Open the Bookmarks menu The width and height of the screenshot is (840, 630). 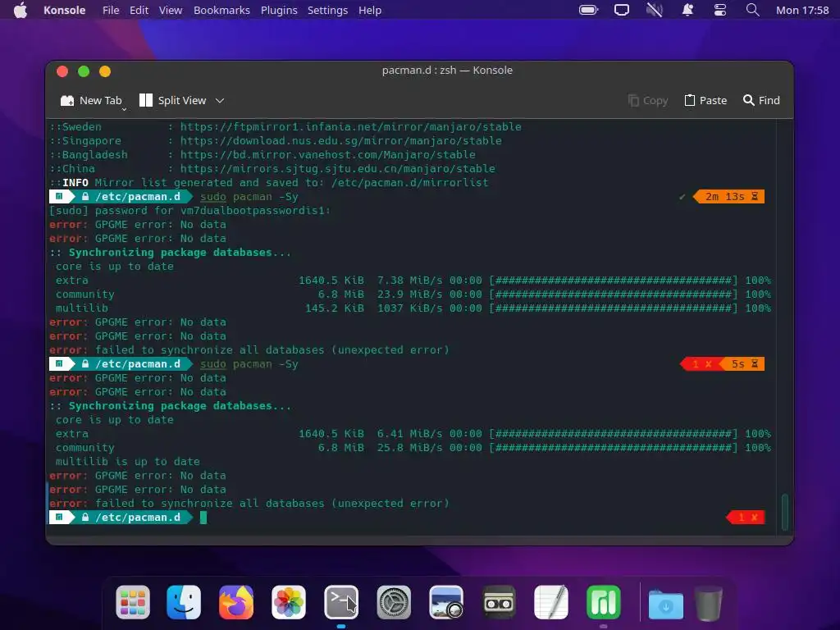tap(221, 10)
